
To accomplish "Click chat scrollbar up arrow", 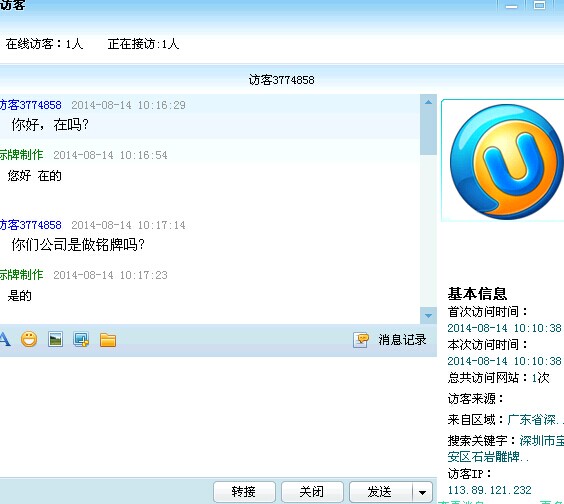I will pos(428,102).
